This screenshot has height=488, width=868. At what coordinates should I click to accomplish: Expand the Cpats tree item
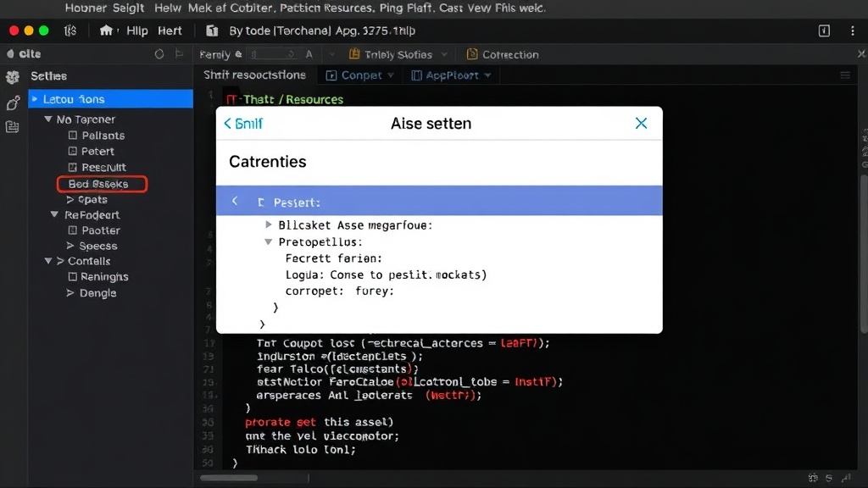click(x=70, y=199)
